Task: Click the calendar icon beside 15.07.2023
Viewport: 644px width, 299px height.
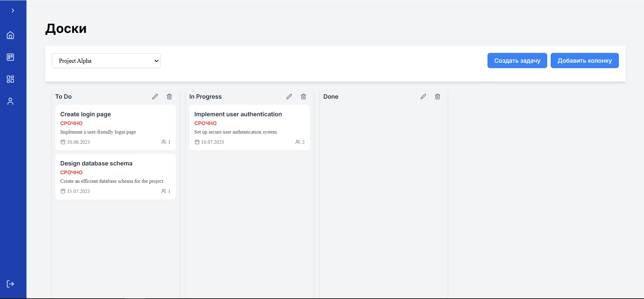Action: [63, 191]
